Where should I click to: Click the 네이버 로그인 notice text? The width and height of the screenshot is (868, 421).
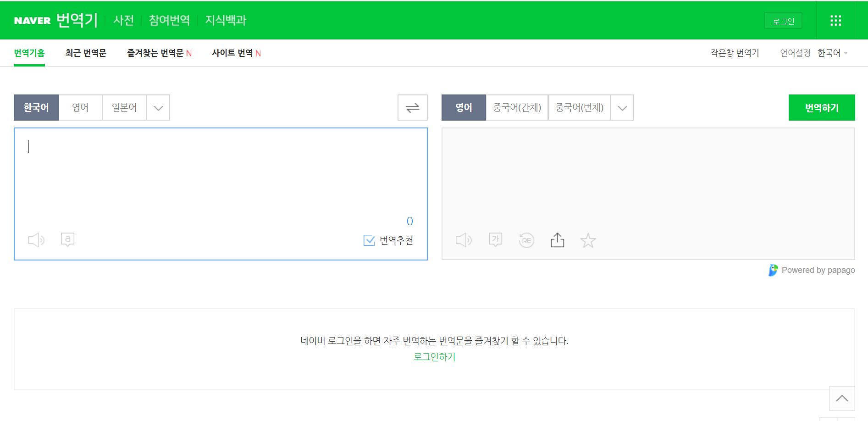(x=434, y=341)
